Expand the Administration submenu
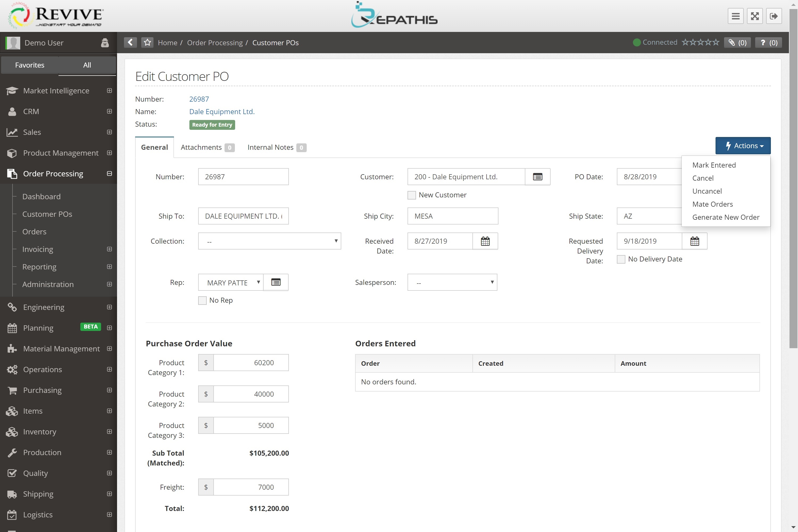The width and height of the screenshot is (798, 532). pos(109,284)
